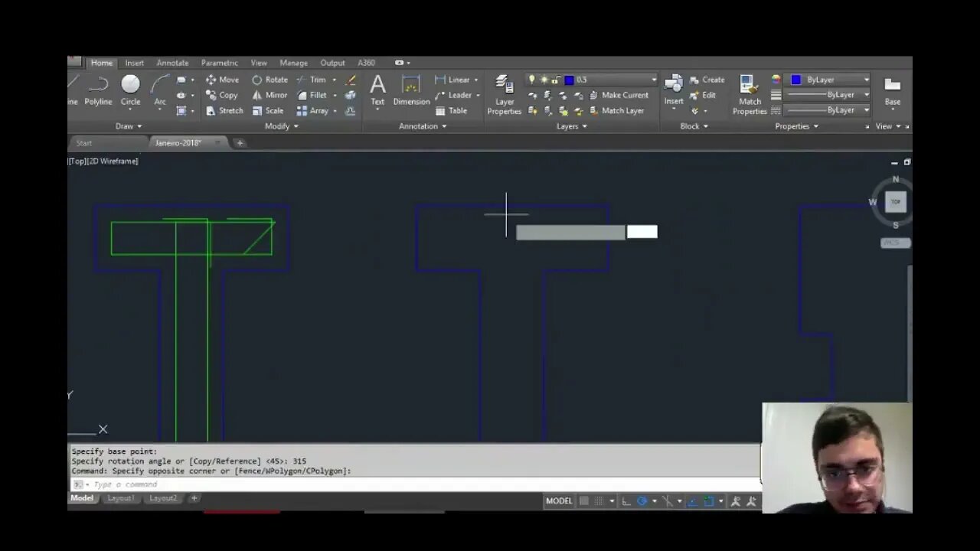Viewport: 980px width, 551px height.
Task: Switch to the Parametric ribbon tab
Action: click(219, 63)
